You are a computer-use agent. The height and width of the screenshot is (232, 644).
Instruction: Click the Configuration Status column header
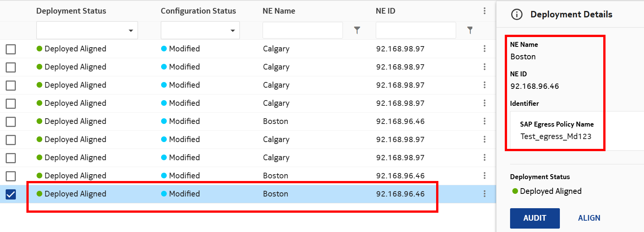click(x=198, y=11)
